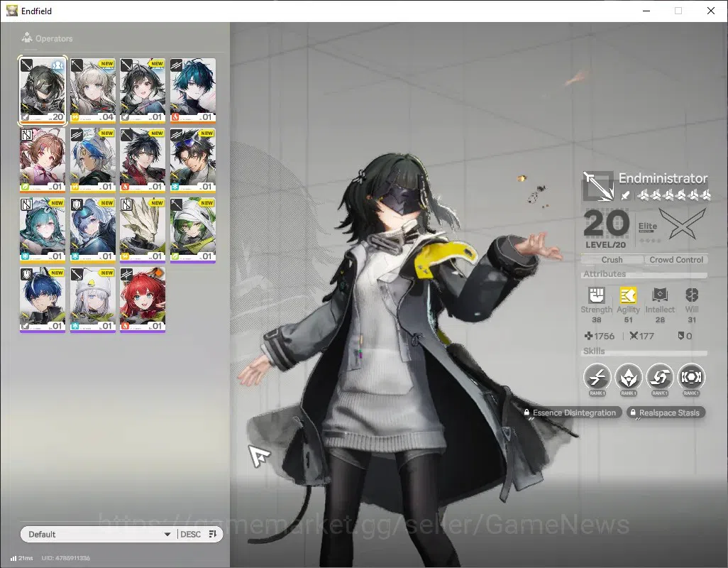Open the second skill icon
728x568 pixels.
[628, 377]
